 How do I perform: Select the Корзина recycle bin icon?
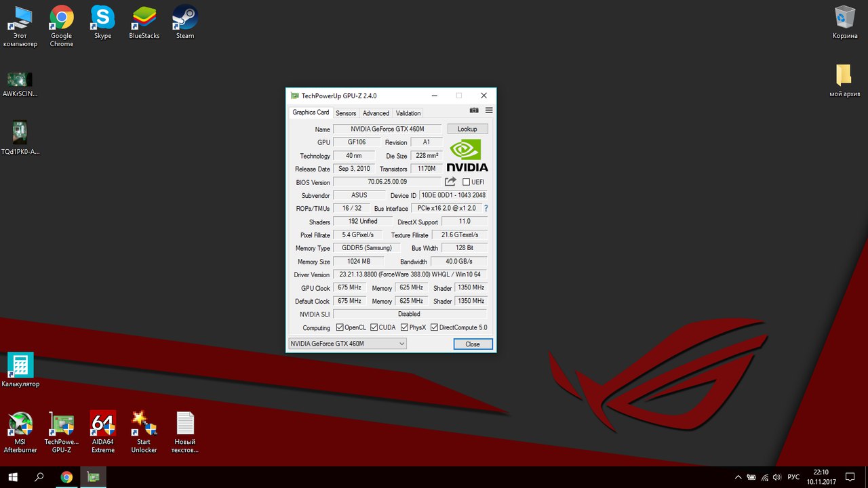(845, 23)
